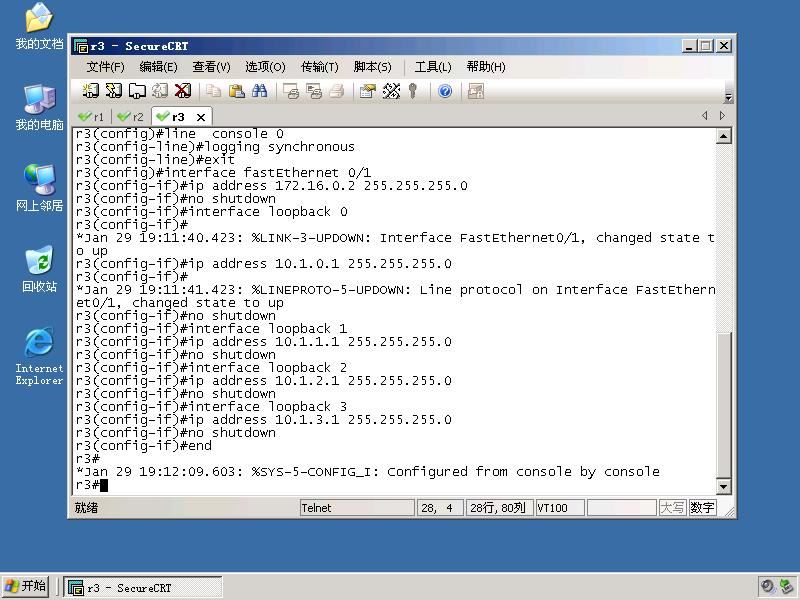Switch to the r2 session tab

point(130,117)
